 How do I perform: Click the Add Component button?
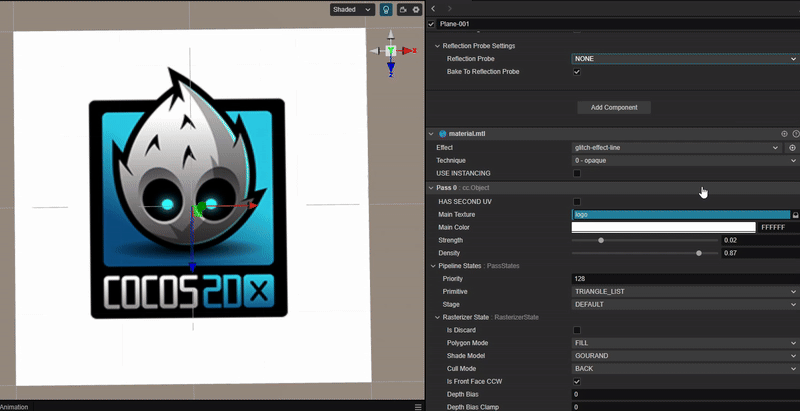coord(614,108)
